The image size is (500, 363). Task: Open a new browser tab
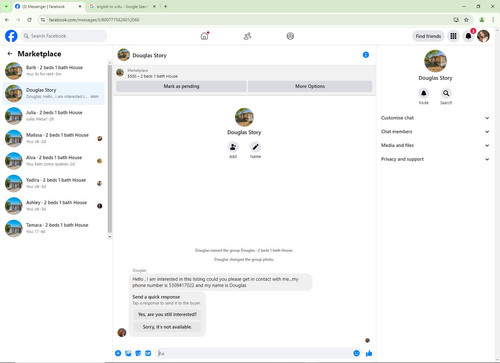pos(165,6)
